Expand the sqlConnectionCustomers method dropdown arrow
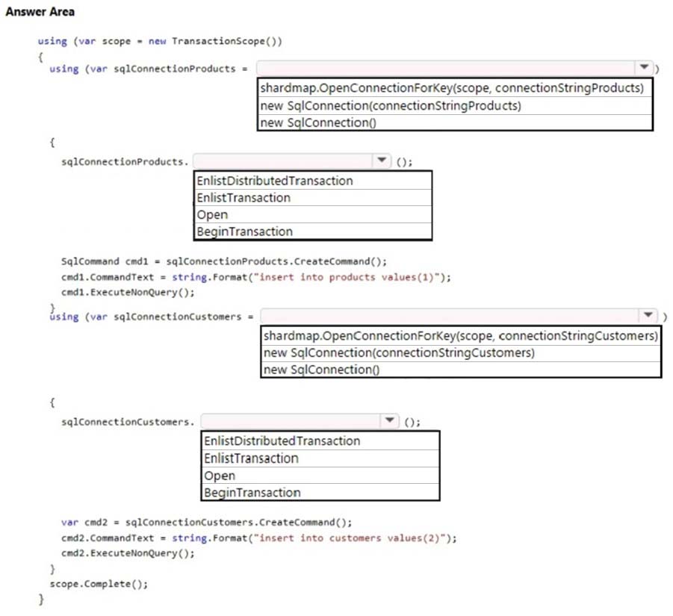673x616 pixels. click(389, 420)
